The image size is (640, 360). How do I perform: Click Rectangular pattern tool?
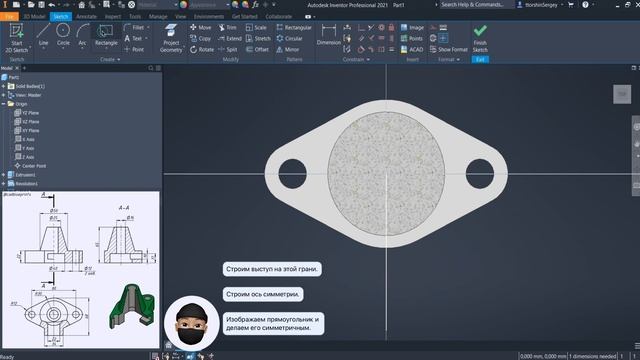point(294,27)
